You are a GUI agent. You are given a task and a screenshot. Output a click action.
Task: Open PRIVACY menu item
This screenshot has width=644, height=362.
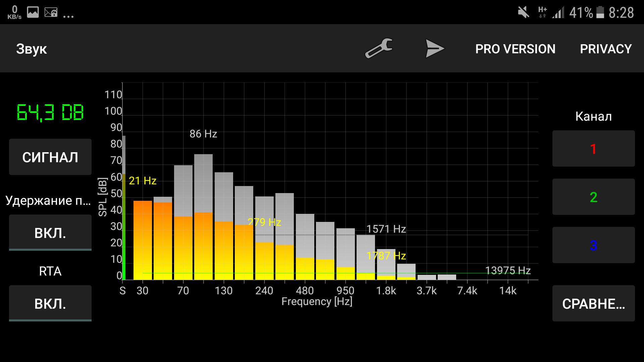pyautogui.click(x=606, y=49)
